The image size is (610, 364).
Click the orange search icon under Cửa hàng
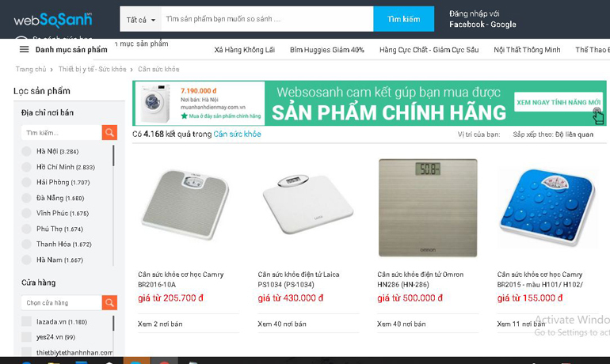[x=109, y=302]
